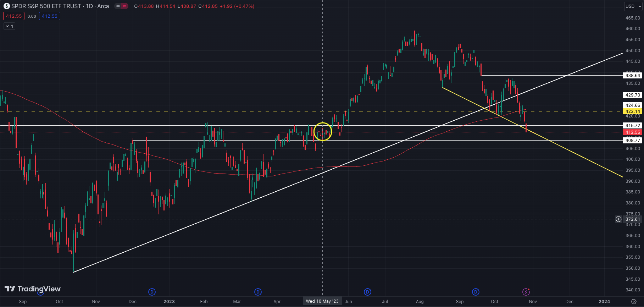Click the 2023 year label on time axis
644x307 pixels.
pos(169,302)
